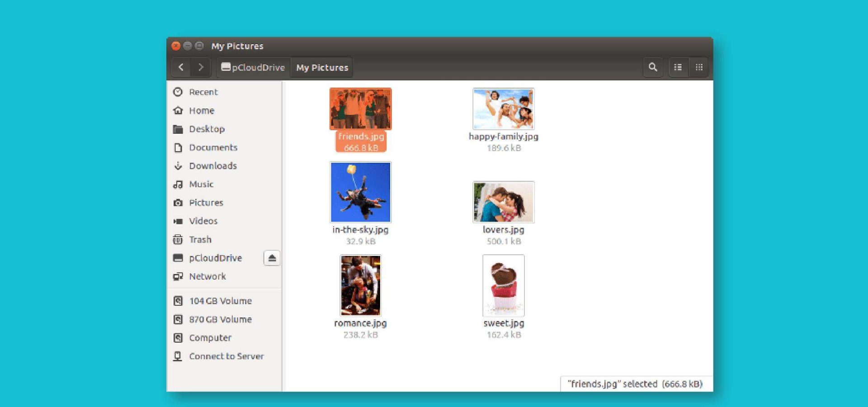This screenshot has width=868, height=407.
Task: Open the Recent files view
Action: [203, 92]
